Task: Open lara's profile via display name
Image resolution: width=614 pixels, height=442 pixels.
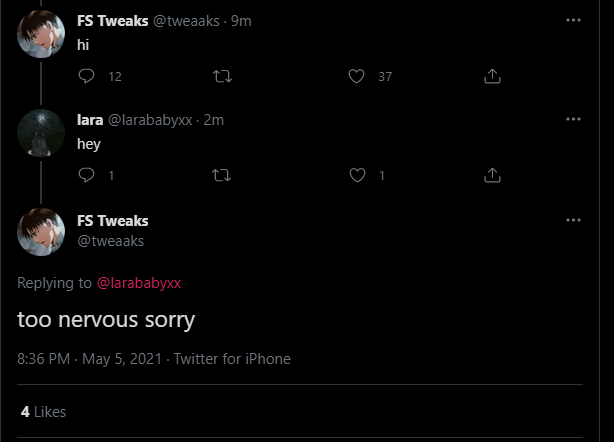Action: (x=90, y=120)
